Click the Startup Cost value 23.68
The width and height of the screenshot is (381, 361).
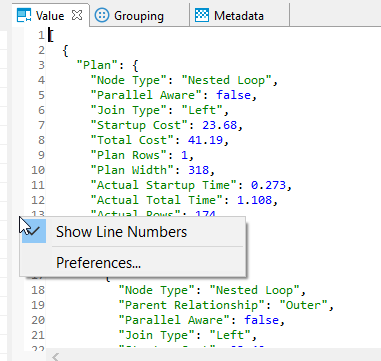[219, 125]
